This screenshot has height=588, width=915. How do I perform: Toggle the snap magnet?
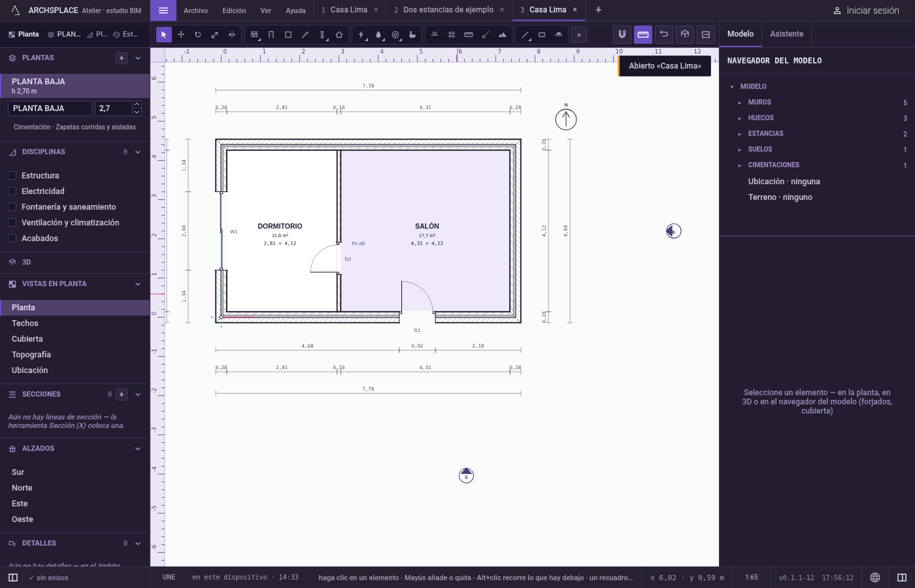tap(622, 34)
